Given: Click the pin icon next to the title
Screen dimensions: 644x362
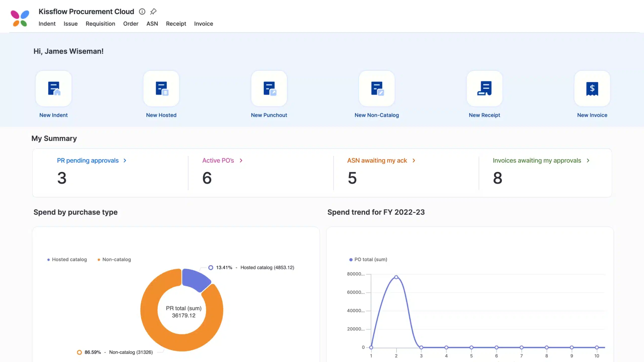Looking at the screenshot, I should pos(153,12).
